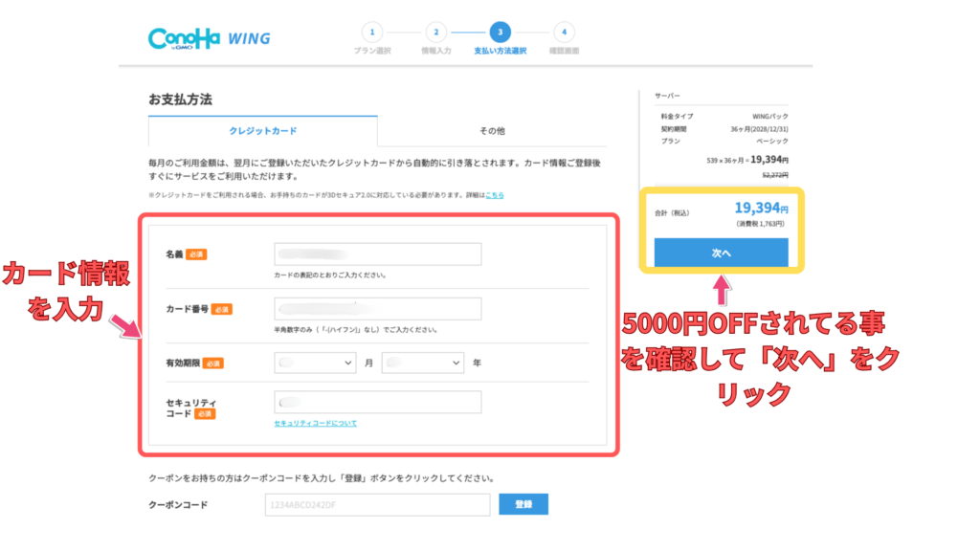Screen dimensions: 980x551
Task: Click the ConoHa WING logo
Action: click(x=209, y=38)
